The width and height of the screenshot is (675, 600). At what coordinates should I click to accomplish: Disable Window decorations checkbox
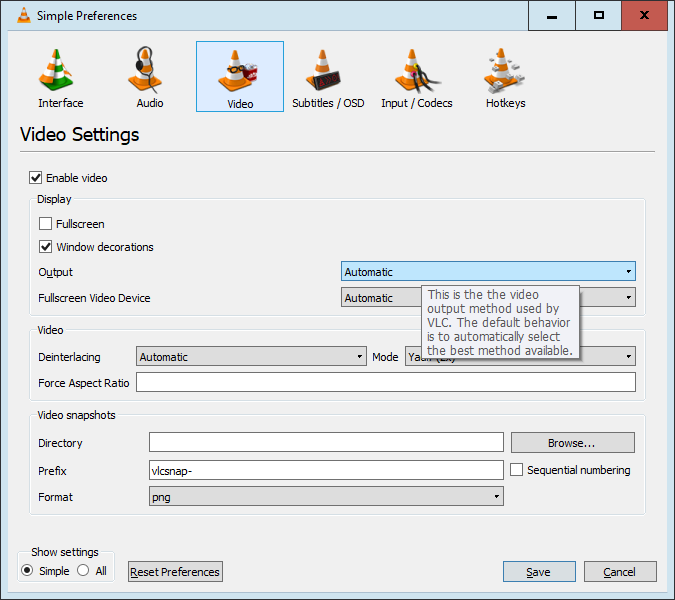(x=46, y=247)
